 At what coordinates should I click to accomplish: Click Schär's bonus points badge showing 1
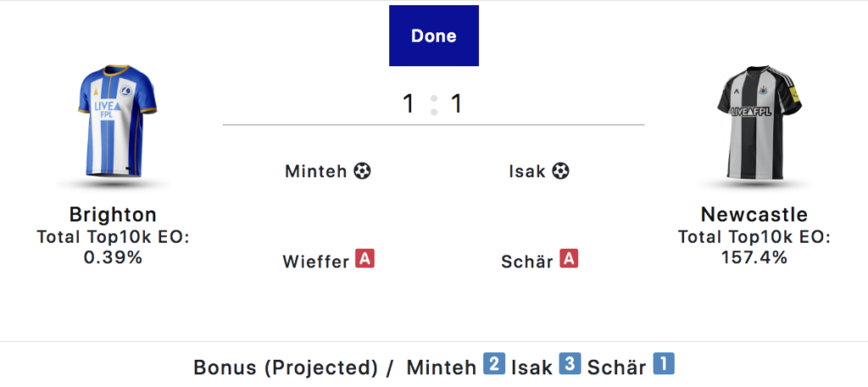pyautogui.click(x=664, y=366)
